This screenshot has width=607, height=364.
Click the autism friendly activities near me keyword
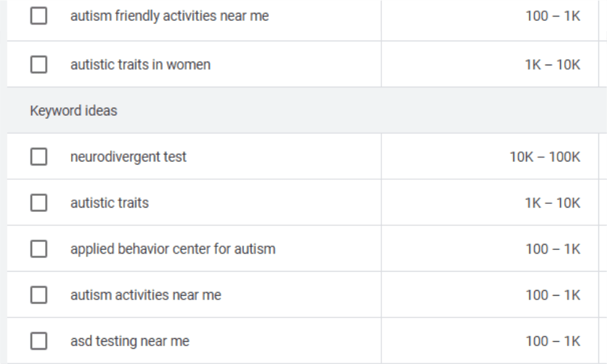coord(169,16)
